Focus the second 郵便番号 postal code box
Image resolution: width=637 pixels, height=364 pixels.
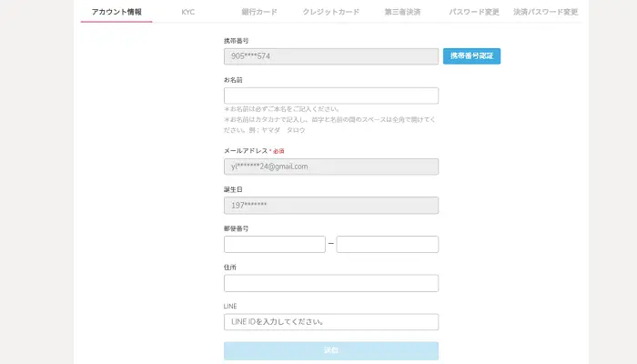point(387,244)
